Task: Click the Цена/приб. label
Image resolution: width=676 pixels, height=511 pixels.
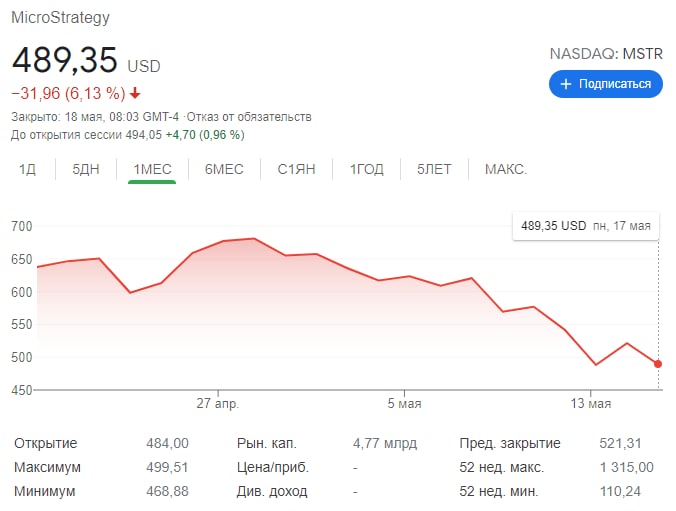Action: (273, 467)
